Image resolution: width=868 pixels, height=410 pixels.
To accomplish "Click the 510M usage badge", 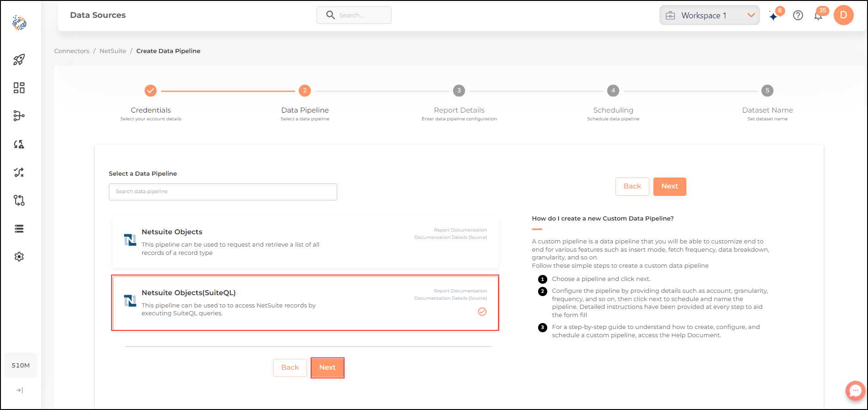I will pos(21,365).
